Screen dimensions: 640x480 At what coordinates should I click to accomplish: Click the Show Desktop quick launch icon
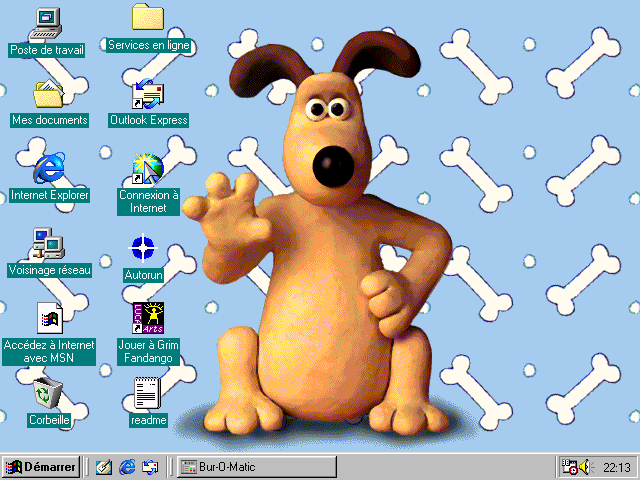[104, 467]
